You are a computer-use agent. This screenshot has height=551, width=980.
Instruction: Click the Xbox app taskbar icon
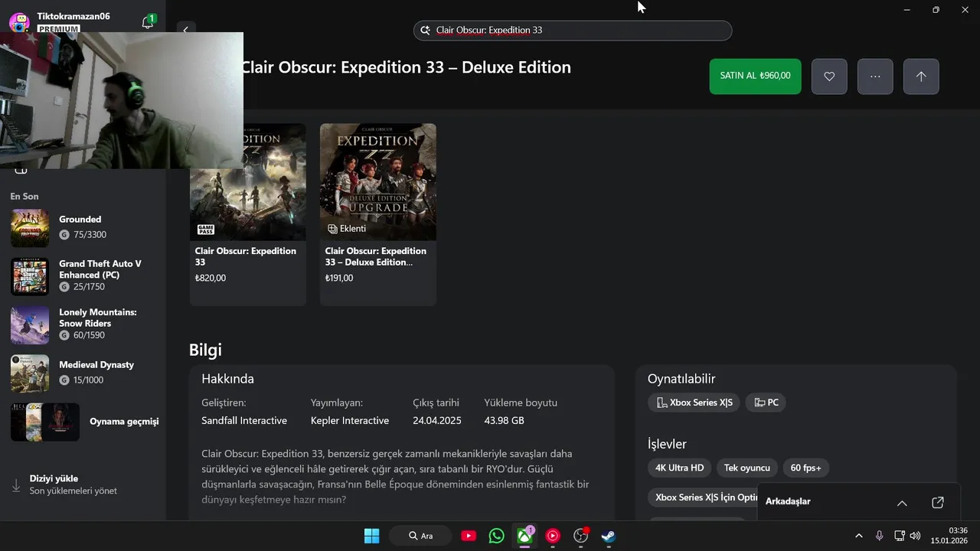coord(524,536)
